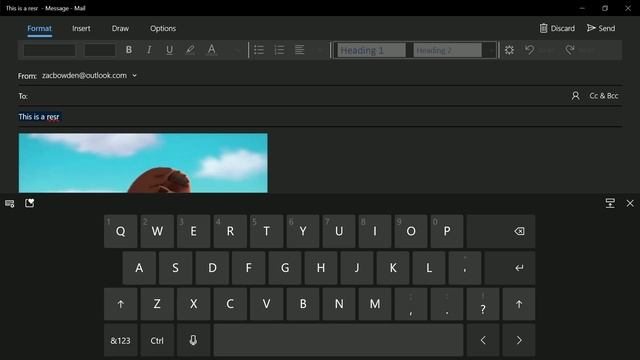Expand the From account dropdown chevron
The height and width of the screenshot is (360, 640).
(x=134, y=76)
